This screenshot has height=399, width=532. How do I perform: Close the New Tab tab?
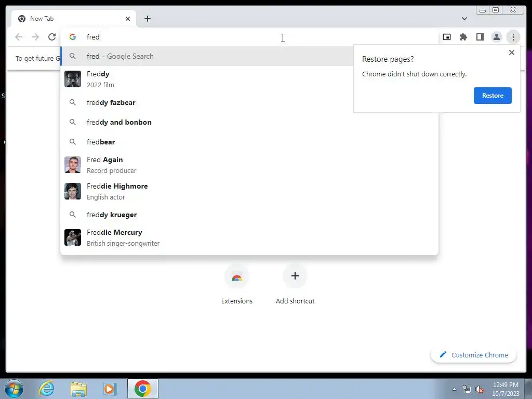[x=128, y=19]
